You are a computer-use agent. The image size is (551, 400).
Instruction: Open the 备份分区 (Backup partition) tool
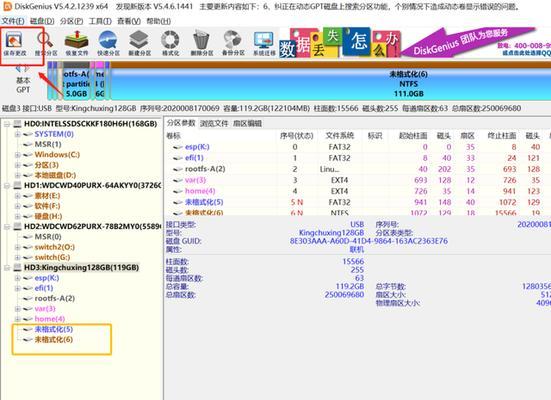click(233, 43)
